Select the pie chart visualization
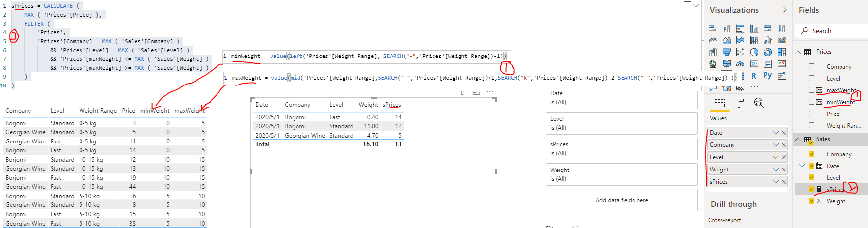 pos(754,52)
